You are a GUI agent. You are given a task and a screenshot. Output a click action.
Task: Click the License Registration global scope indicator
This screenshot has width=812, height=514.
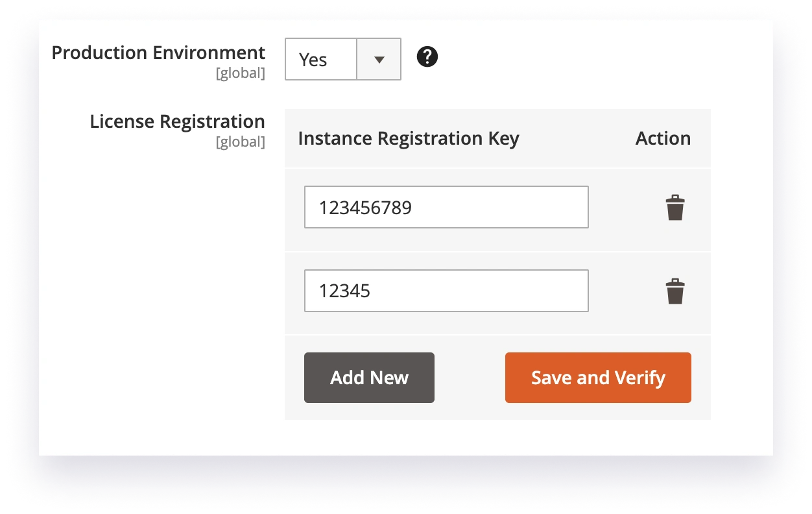[240, 142]
